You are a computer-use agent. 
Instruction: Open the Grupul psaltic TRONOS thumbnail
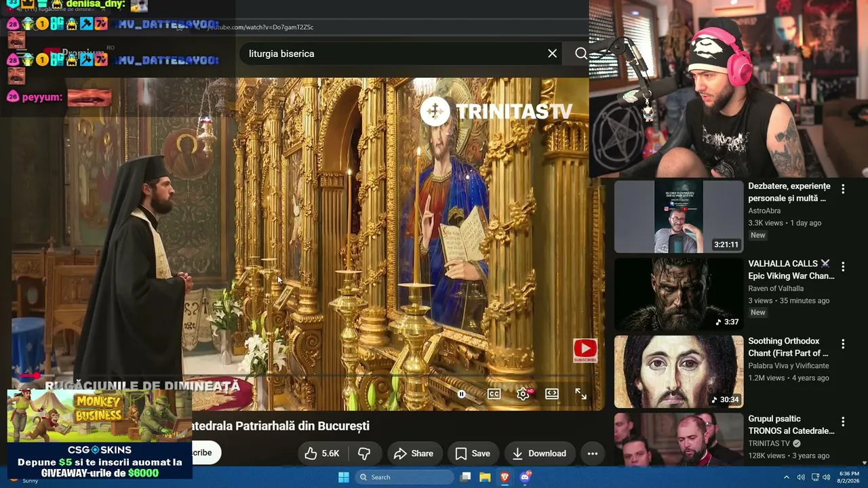coord(679,439)
